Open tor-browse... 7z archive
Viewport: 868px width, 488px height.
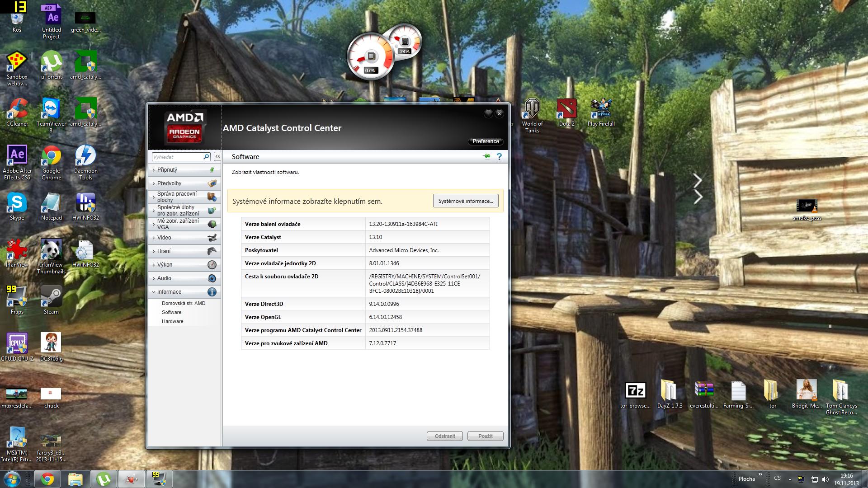(635, 395)
